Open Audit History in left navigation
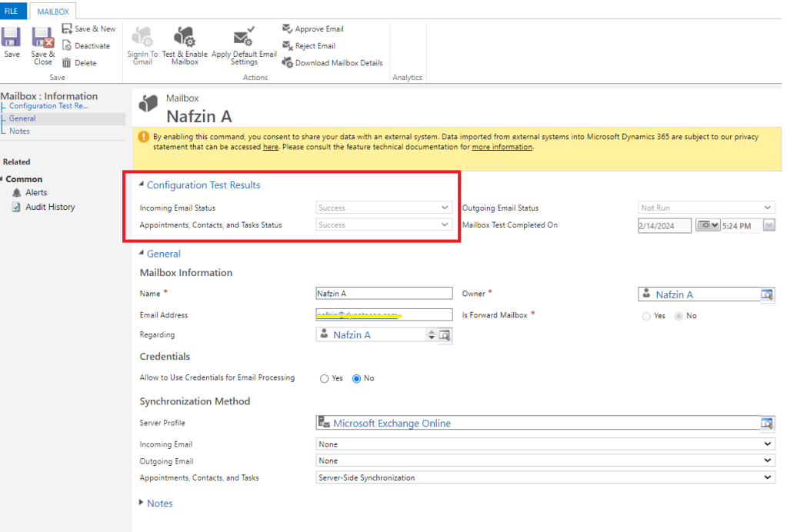The height and width of the screenshot is (532, 787). 50,207
